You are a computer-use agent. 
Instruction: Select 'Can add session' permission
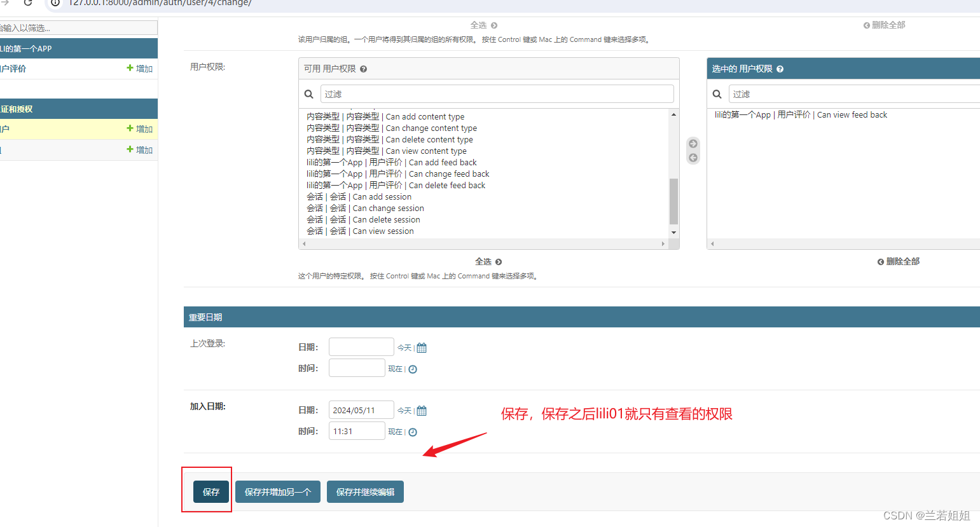[359, 197]
